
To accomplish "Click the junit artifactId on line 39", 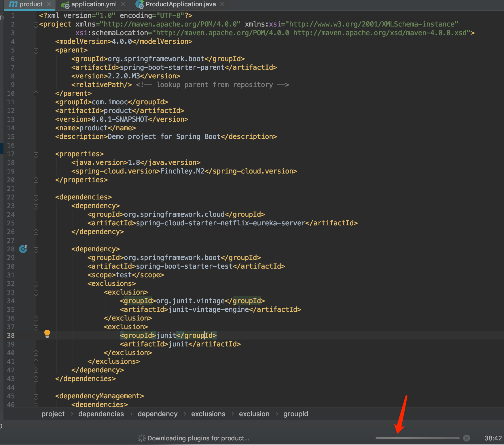I will pyautogui.click(x=178, y=344).
